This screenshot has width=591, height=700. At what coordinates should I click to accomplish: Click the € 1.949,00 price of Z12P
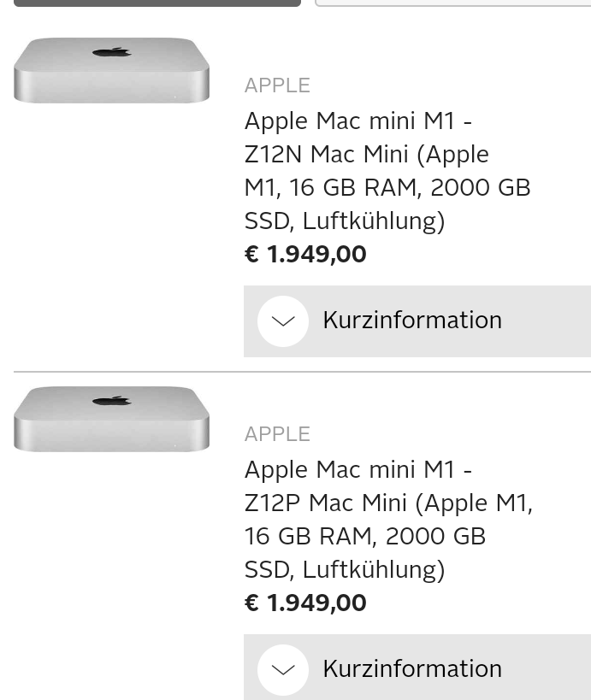[x=305, y=603]
